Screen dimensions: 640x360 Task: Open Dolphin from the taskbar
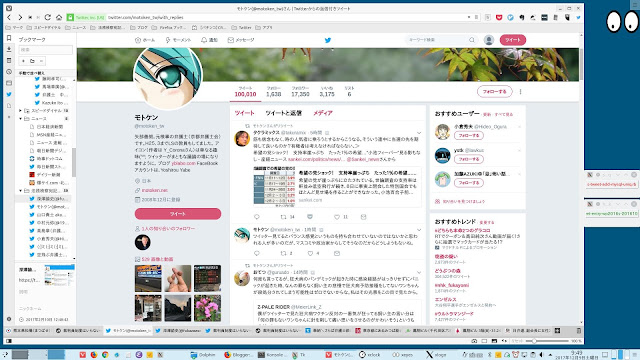203,355
